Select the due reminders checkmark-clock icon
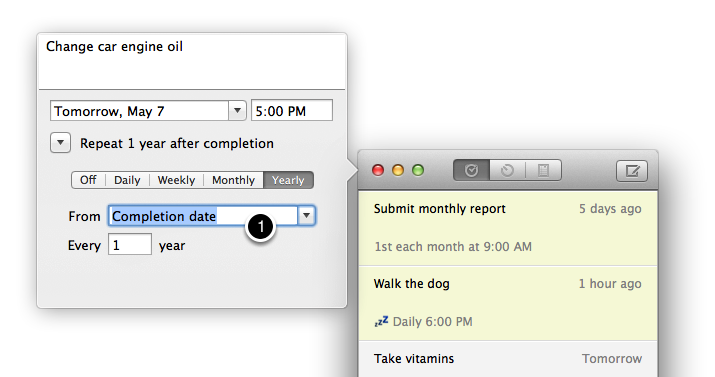The width and height of the screenshot is (715, 377). click(x=471, y=170)
